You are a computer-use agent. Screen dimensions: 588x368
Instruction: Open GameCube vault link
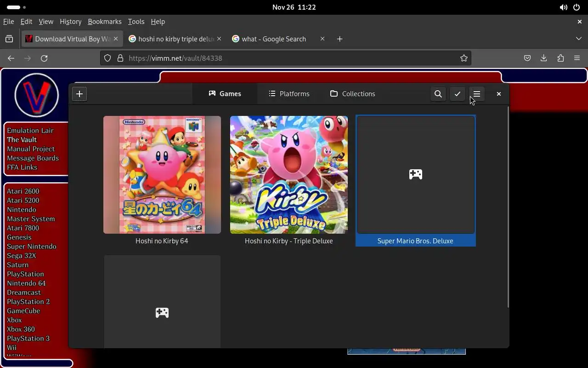(x=23, y=311)
